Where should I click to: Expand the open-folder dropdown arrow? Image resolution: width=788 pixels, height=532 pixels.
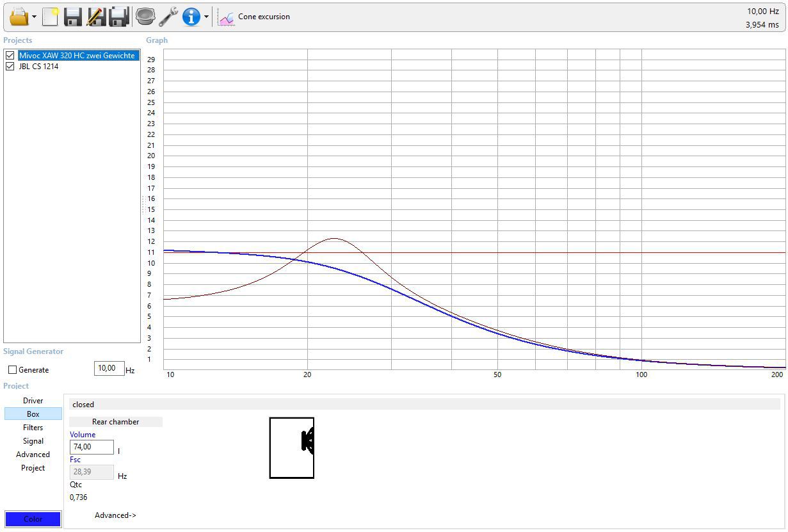35,17
